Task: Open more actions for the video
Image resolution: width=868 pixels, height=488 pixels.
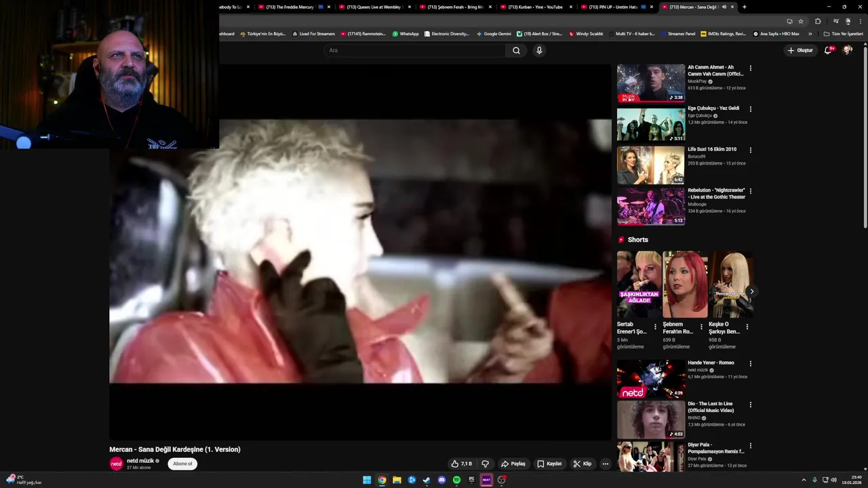Action: click(x=606, y=464)
